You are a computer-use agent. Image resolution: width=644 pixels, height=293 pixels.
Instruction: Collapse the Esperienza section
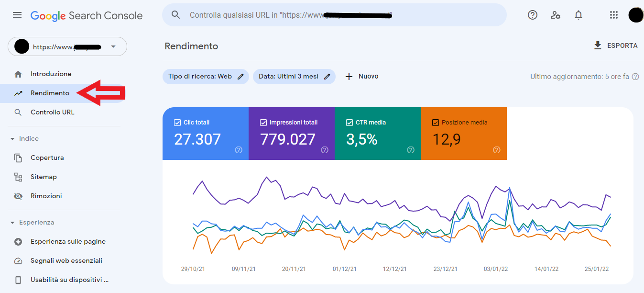pyautogui.click(x=13, y=223)
